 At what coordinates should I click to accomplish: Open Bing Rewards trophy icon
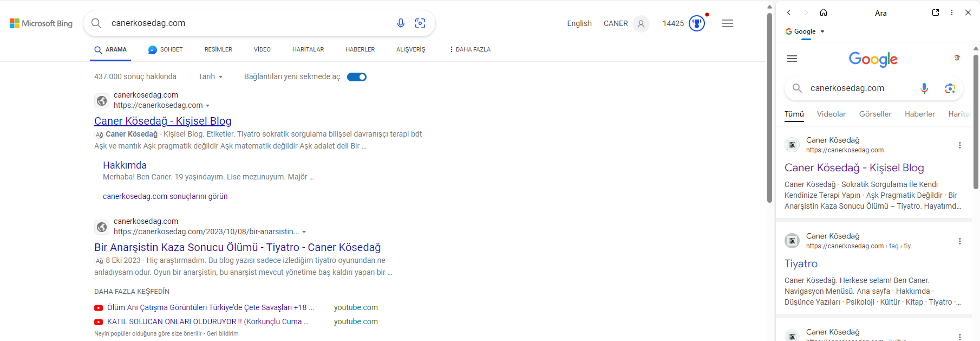coord(697,23)
